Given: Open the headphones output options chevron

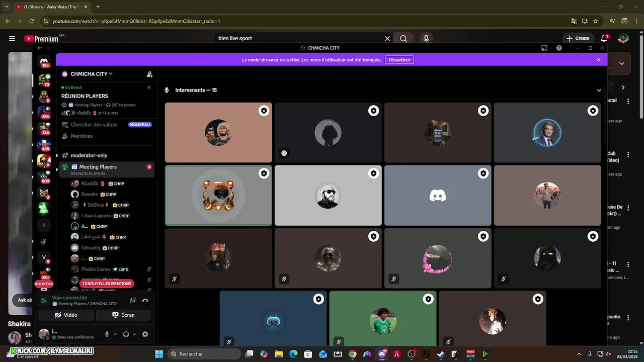Looking at the screenshot, I should tap(134, 334).
